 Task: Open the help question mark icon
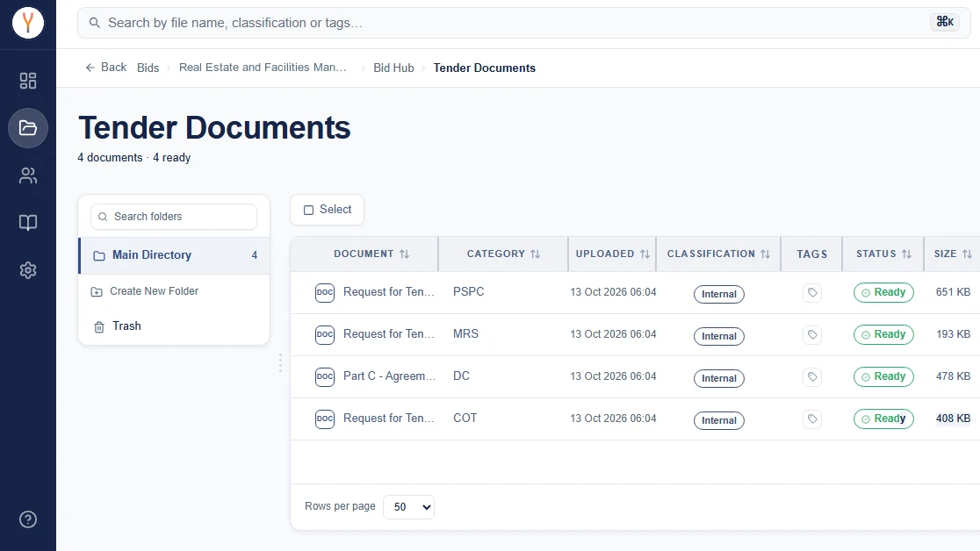(28, 519)
